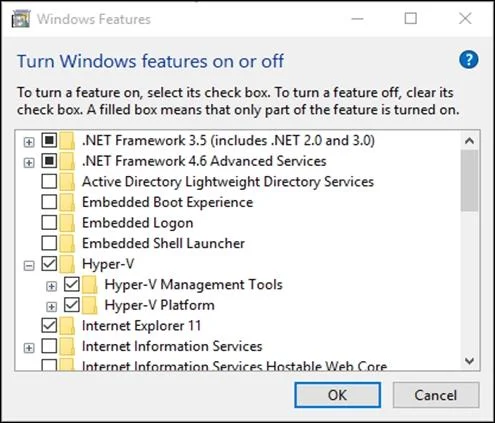
Task: Expand the Internet Information Services node
Action: (x=29, y=348)
